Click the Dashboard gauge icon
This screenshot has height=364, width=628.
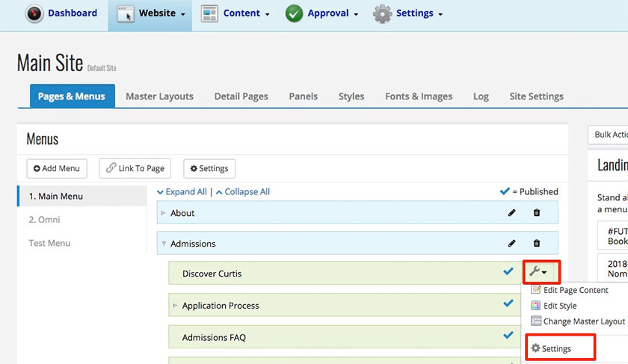pyautogui.click(x=34, y=13)
